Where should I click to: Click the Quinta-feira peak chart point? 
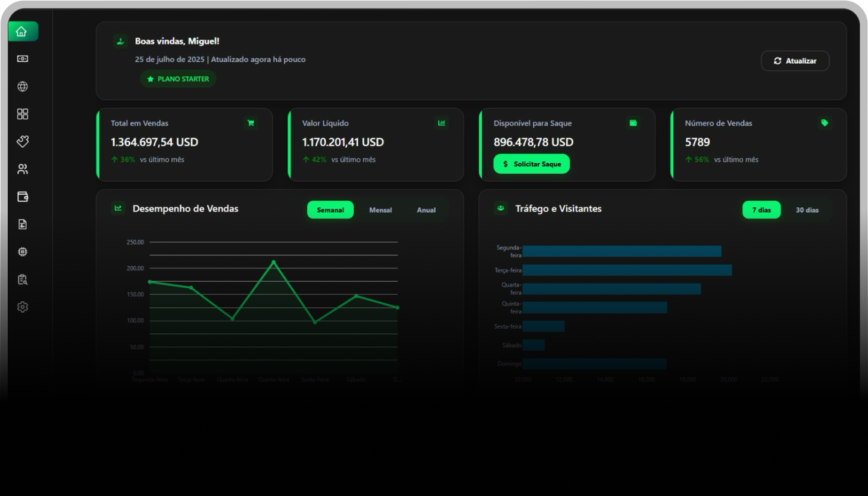(x=274, y=261)
